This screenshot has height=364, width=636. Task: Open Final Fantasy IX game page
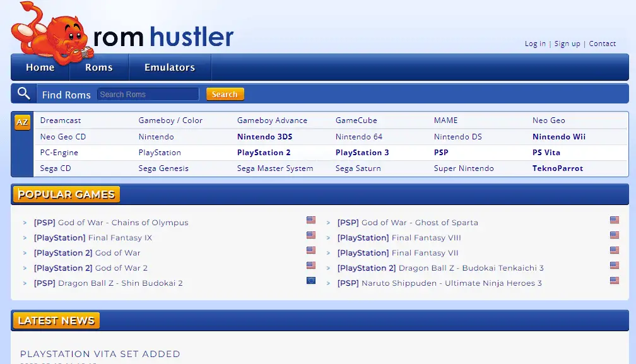(93, 238)
